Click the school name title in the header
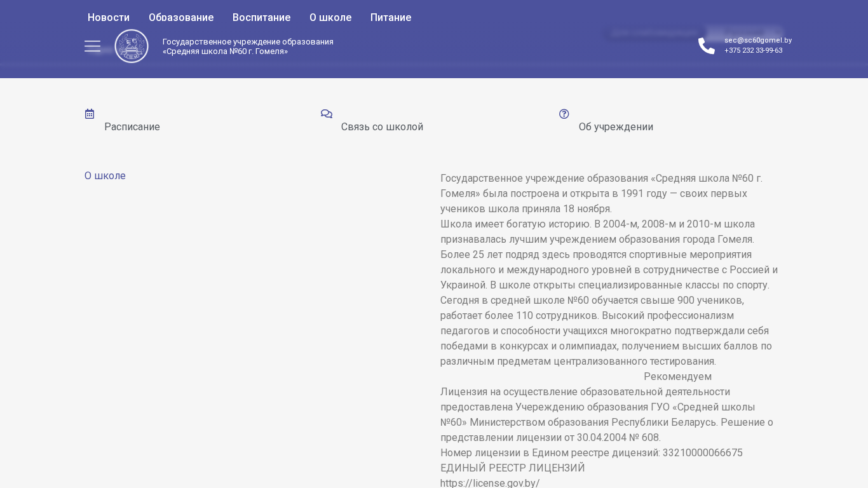Viewport: 868px width, 488px height. (x=248, y=46)
